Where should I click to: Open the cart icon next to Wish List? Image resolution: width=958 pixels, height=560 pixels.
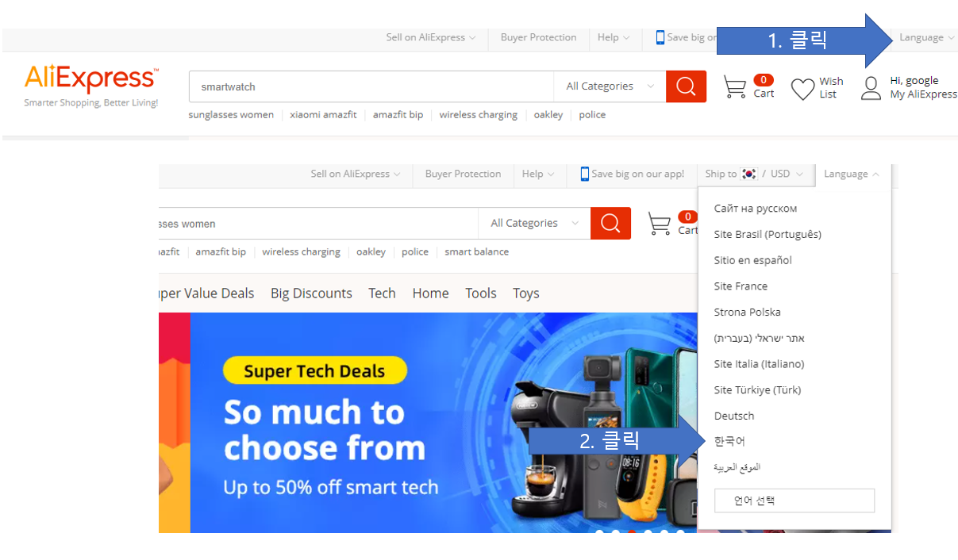735,87
